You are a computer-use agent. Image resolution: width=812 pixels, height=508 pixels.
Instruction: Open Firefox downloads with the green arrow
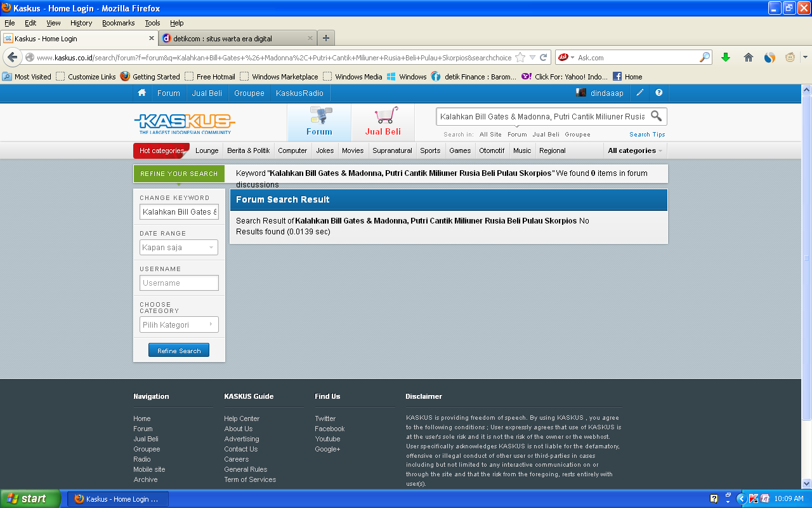(726, 57)
